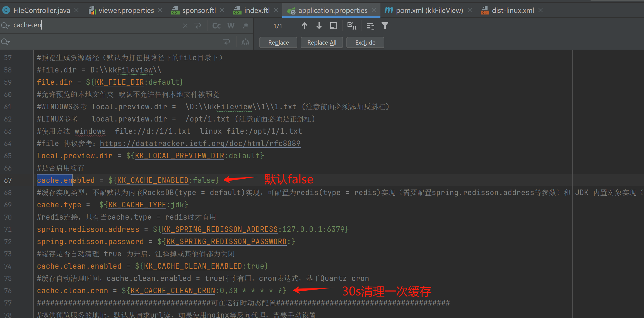Toggle Regex search option
The width and height of the screenshot is (644, 318).
245,26
